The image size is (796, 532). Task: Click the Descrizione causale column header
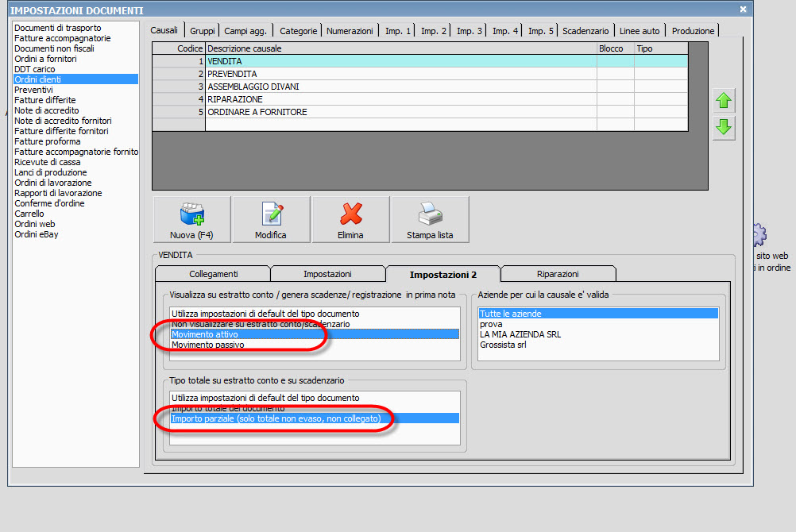[x=401, y=48]
